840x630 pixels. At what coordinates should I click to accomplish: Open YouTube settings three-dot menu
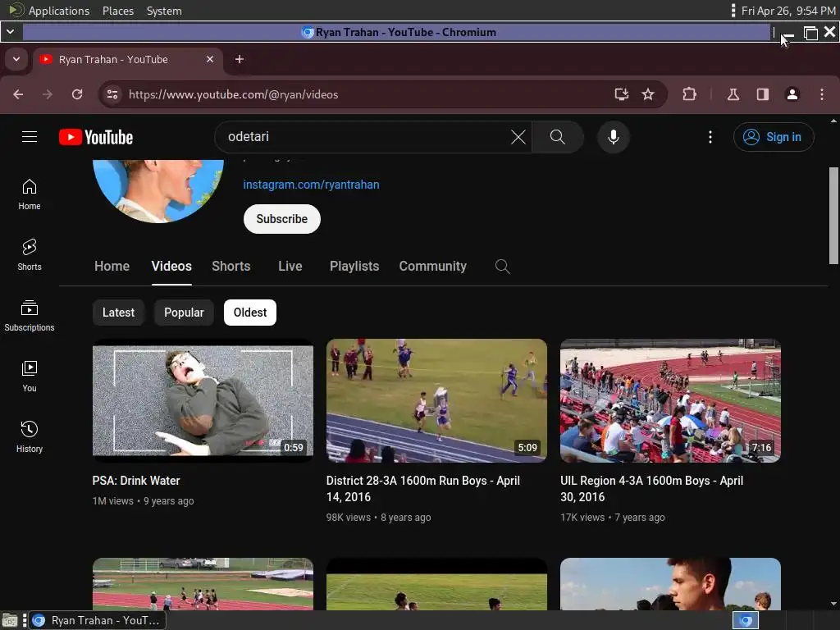click(710, 137)
